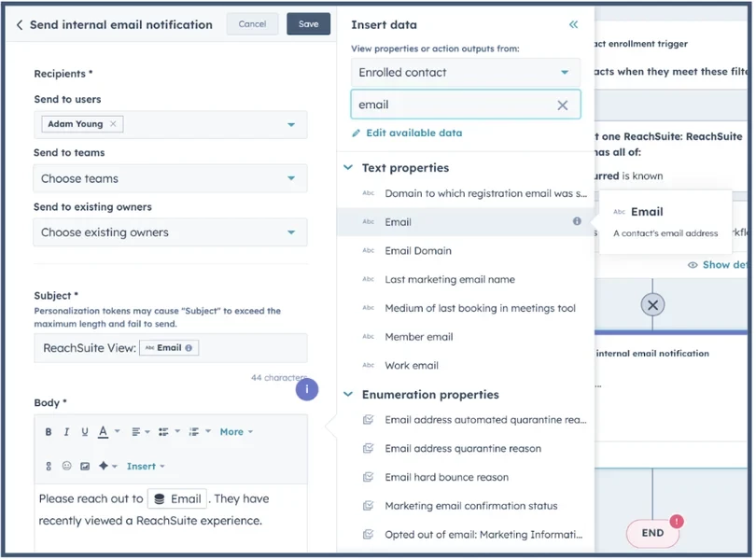756x560 pixels.
Task: Click the info icon beside the Email property
Action: coord(577,221)
